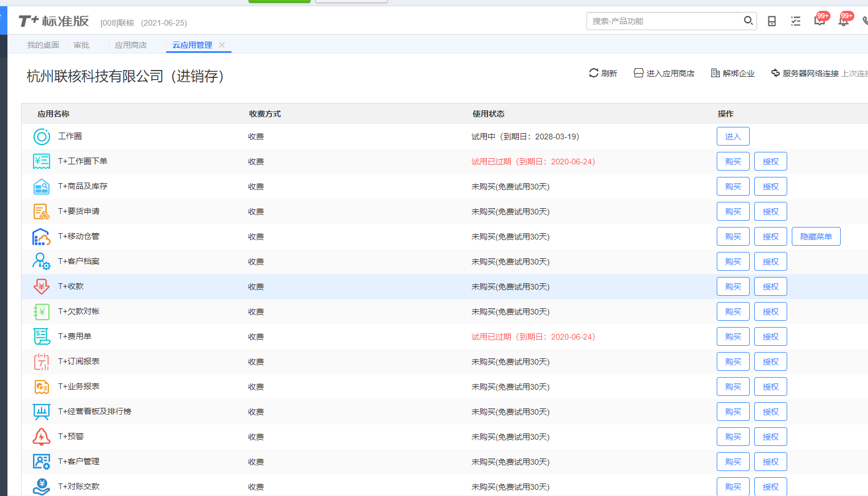The image size is (868, 496).
Task: Switch to the 应用商店 tab
Action: point(131,45)
